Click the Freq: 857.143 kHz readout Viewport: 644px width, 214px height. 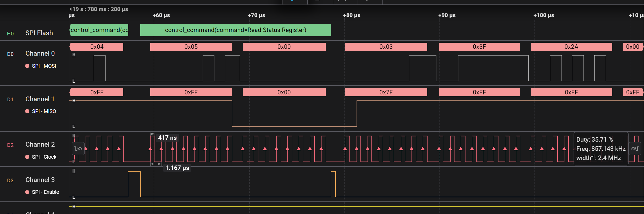[601, 149]
